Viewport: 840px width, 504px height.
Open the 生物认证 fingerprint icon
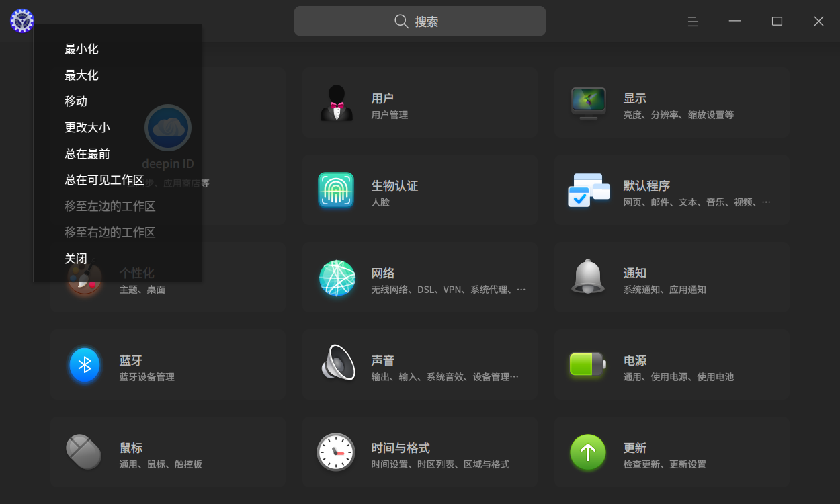coord(336,190)
